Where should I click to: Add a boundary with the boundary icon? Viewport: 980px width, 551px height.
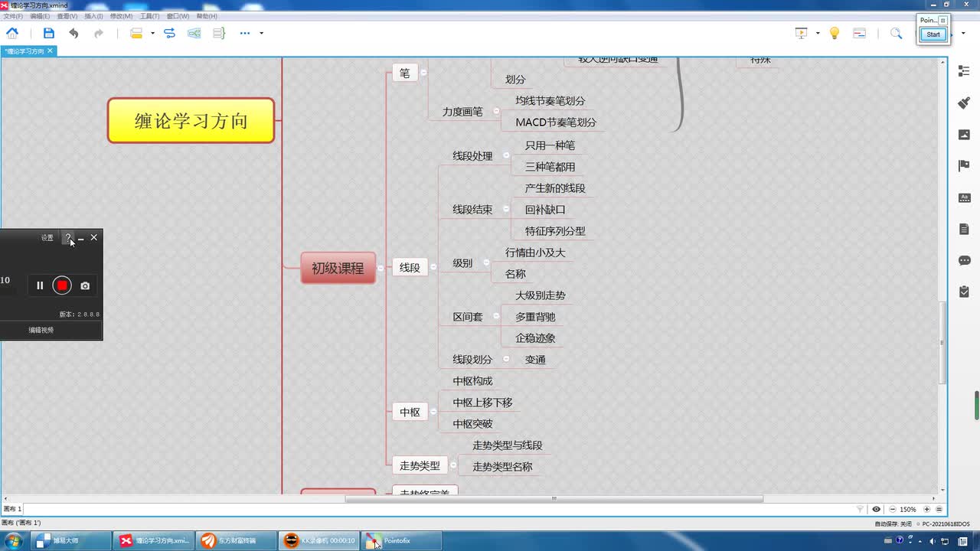(194, 33)
